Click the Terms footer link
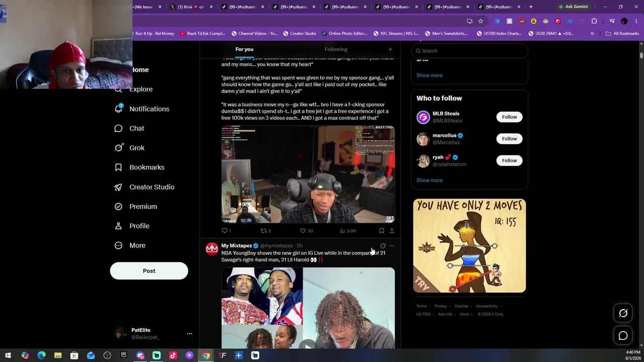This screenshot has height=362, width=644. 421,306
